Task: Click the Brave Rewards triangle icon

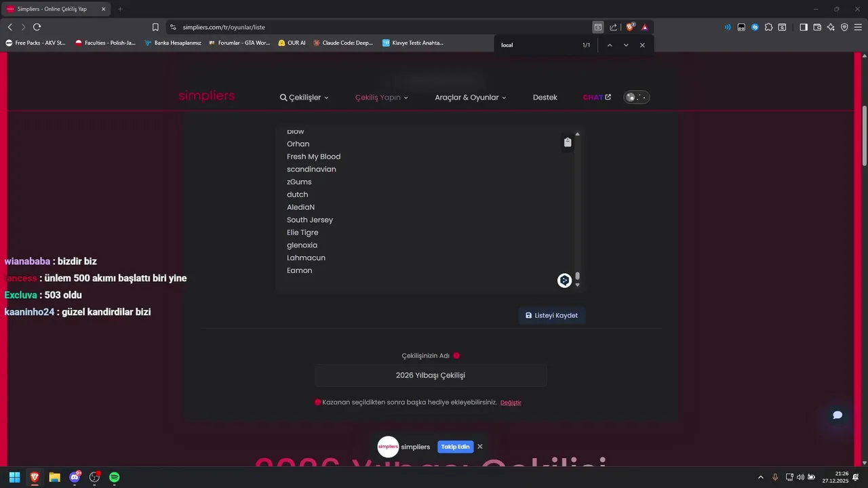Action: (x=645, y=27)
